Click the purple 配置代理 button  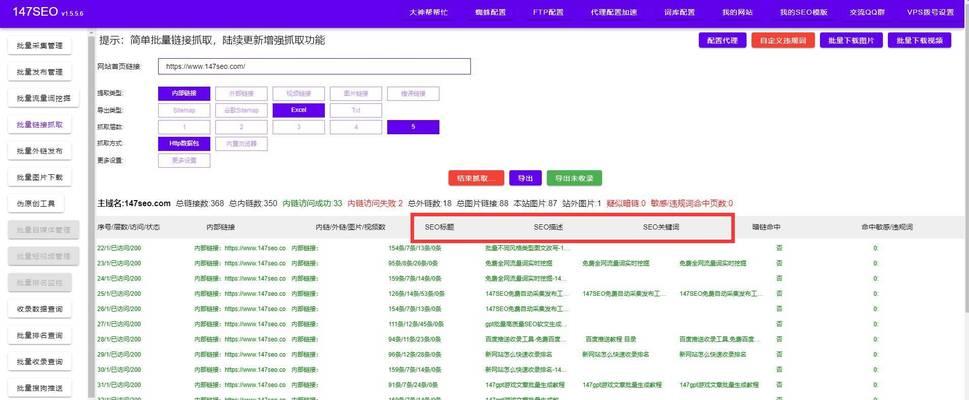pos(722,40)
